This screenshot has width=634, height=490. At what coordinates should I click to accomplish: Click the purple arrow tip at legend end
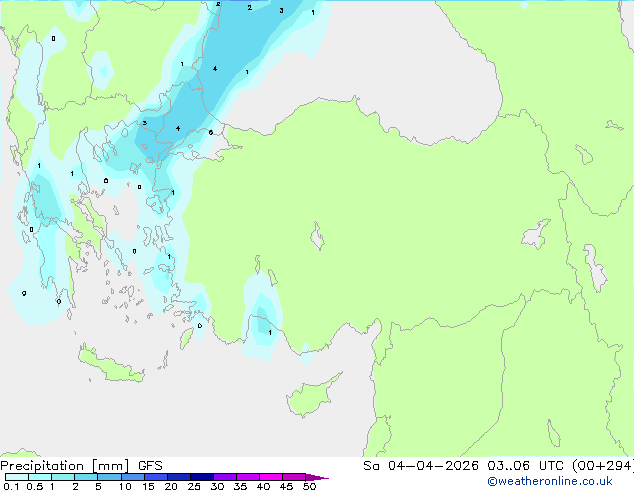pos(317,477)
